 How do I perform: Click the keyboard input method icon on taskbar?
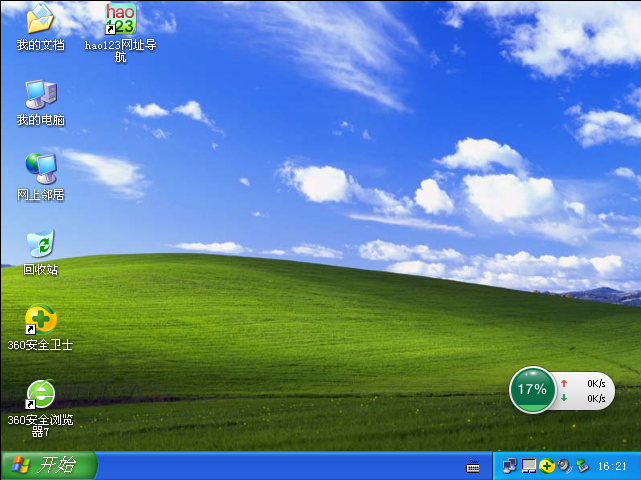(x=473, y=467)
